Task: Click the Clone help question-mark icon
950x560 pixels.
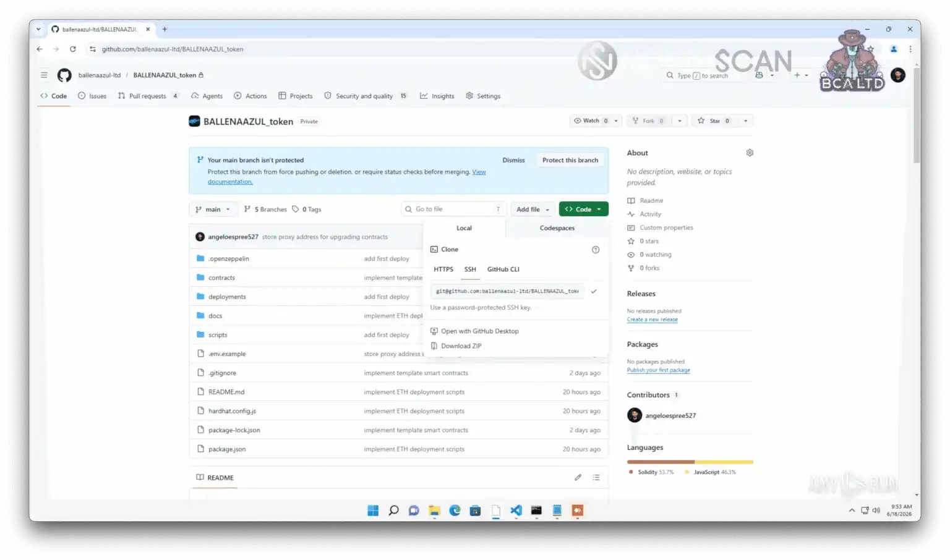Action: tap(596, 250)
